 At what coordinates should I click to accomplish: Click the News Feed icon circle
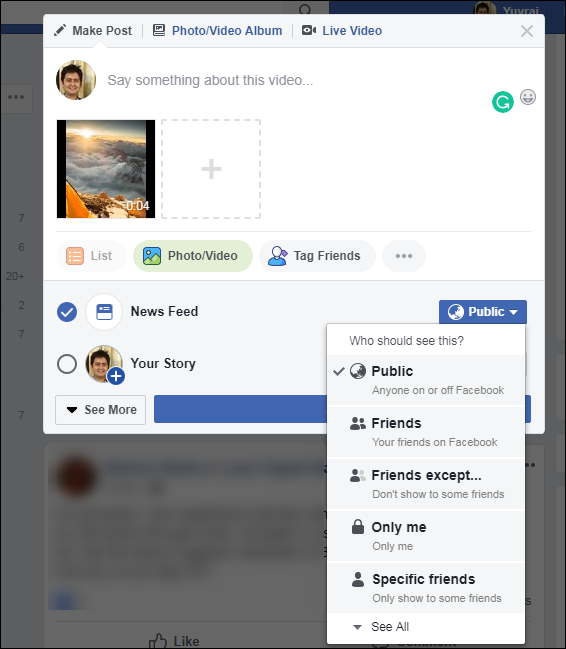pyautogui.click(x=104, y=312)
